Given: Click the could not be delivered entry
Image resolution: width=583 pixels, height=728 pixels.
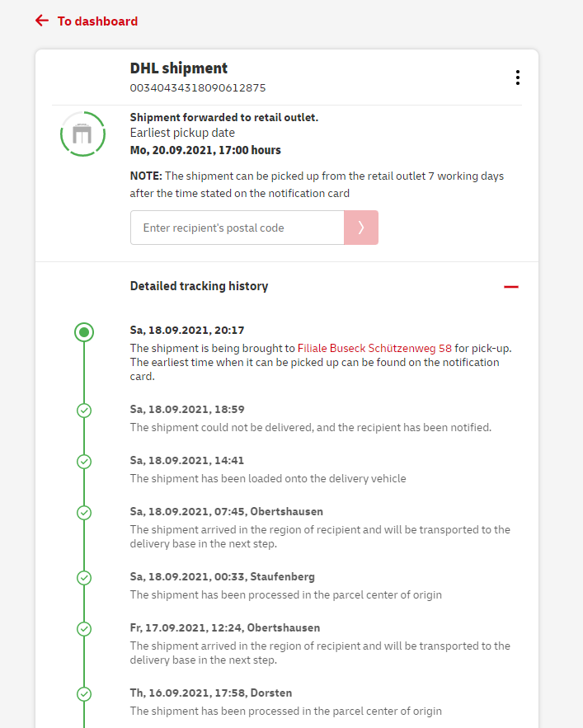Looking at the screenshot, I should coord(310,427).
